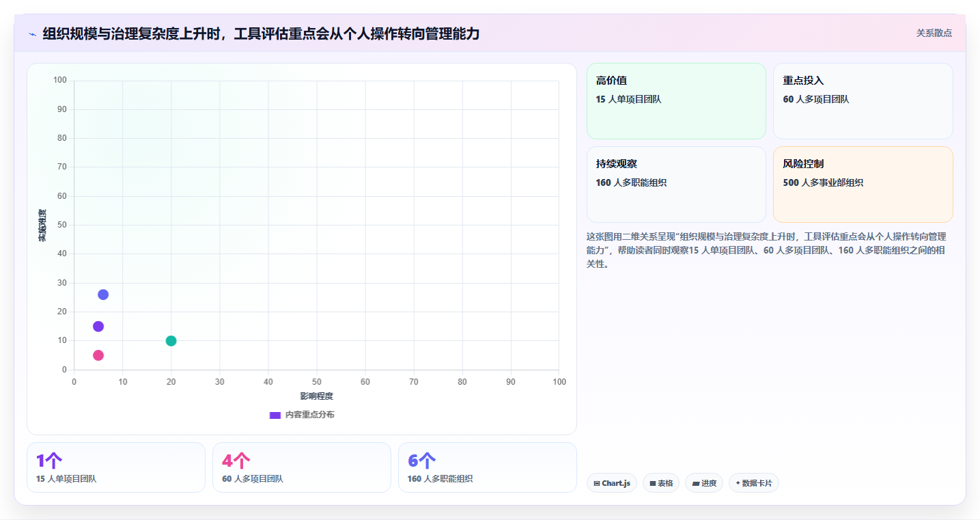Click the y-axis tick label 90
Screen dimensions: 980x520
[x=62, y=109]
